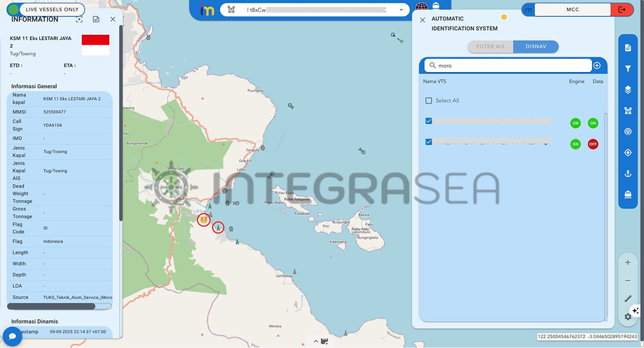
Task: Click the globe emblem icon in top bar
Action: (x=421, y=6)
